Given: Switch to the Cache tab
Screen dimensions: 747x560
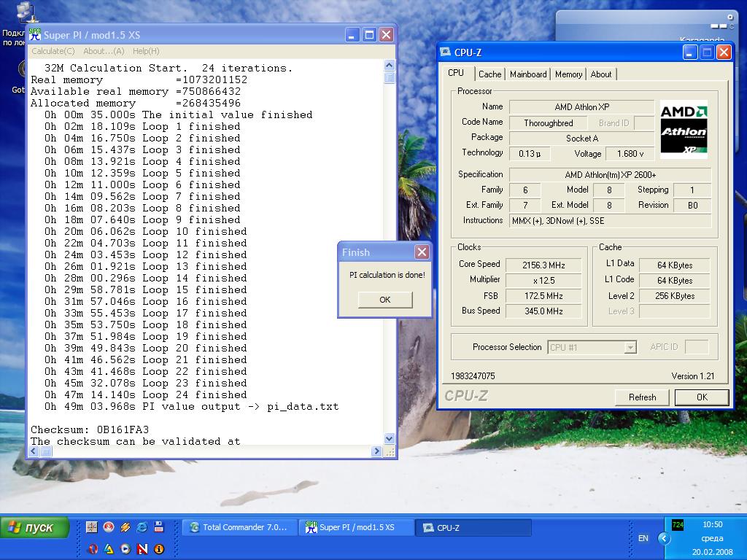Looking at the screenshot, I should (489, 74).
